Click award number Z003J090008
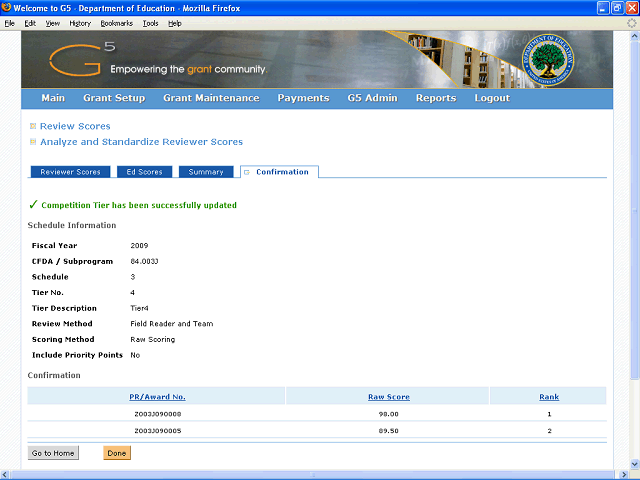The width and height of the screenshot is (640, 480). tap(158, 414)
